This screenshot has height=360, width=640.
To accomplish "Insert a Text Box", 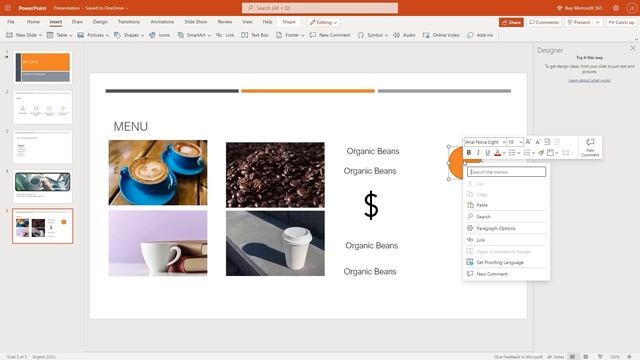I will pos(255,35).
